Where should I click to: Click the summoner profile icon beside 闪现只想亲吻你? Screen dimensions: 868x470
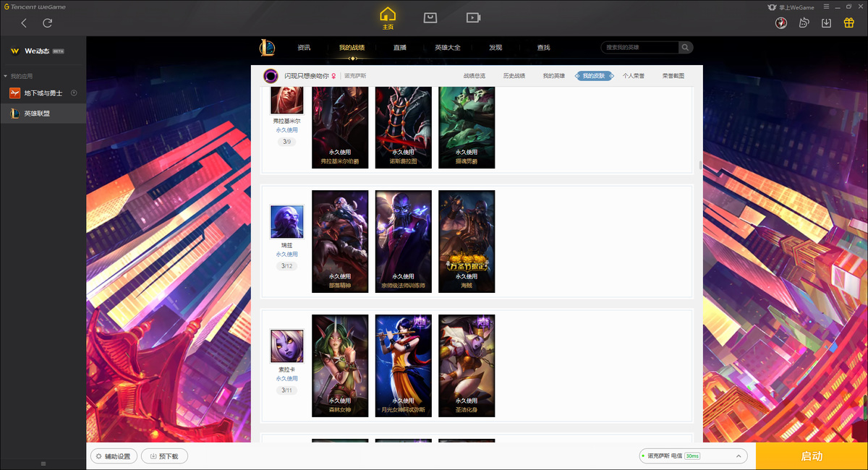tap(271, 75)
